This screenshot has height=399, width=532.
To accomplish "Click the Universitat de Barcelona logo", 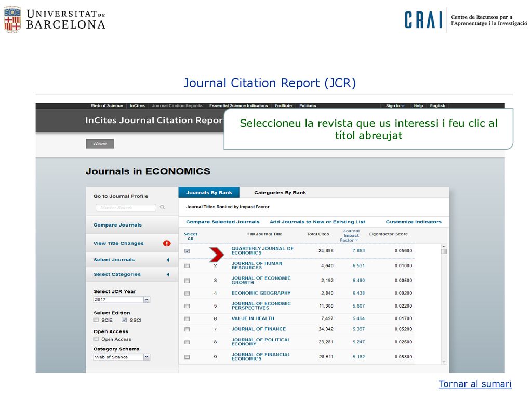I will (55, 20).
